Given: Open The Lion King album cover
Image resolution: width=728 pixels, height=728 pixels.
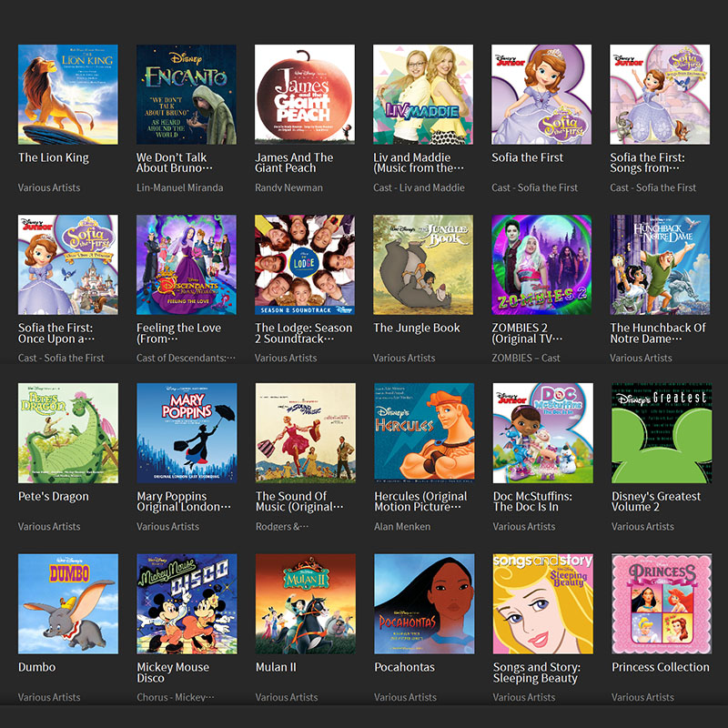Looking at the screenshot, I should (x=67, y=95).
